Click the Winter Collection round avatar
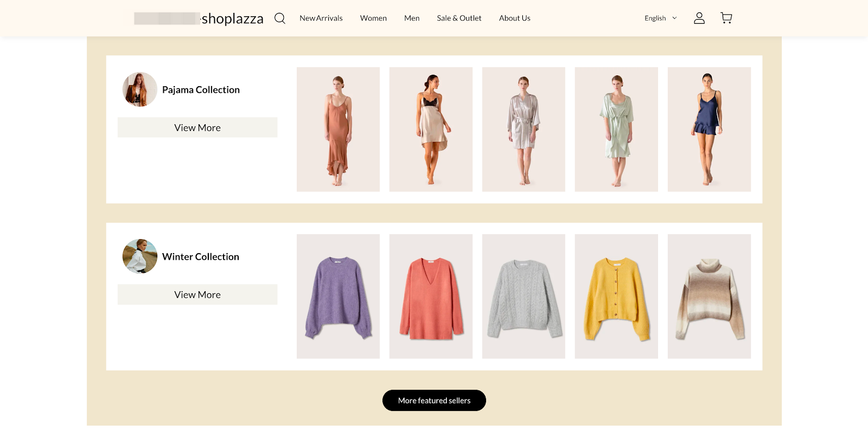868x431 pixels. [140, 256]
